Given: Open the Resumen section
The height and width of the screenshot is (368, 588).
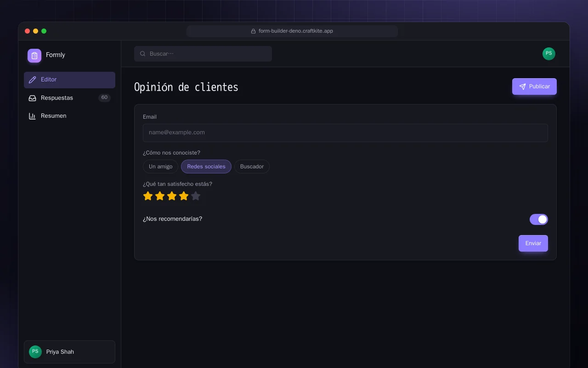Looking at the screenshot, I should (x=69, y=116).
